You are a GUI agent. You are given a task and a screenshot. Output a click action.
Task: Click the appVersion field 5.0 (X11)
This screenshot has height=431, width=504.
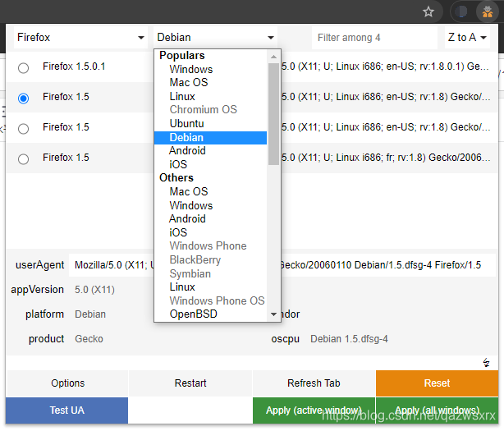(94, 290)
